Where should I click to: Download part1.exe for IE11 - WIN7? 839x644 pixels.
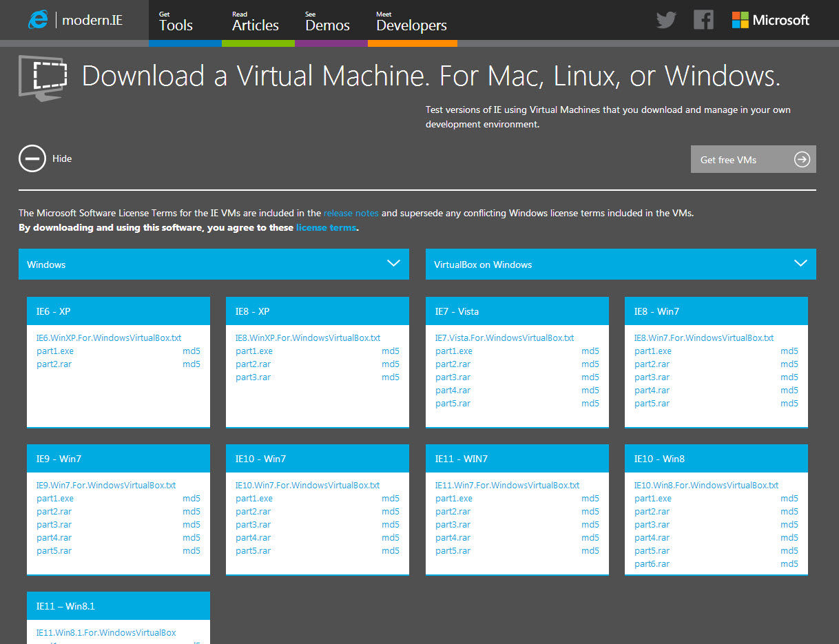click(x=454, y=498)
